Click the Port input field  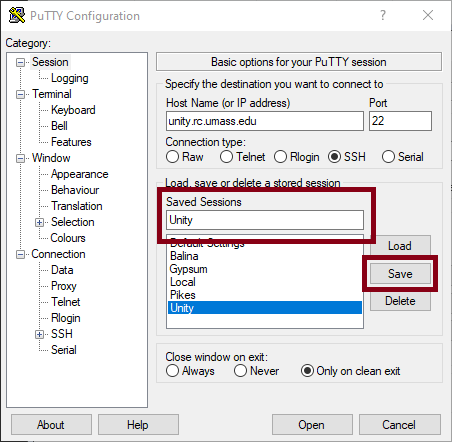point(400,121)
